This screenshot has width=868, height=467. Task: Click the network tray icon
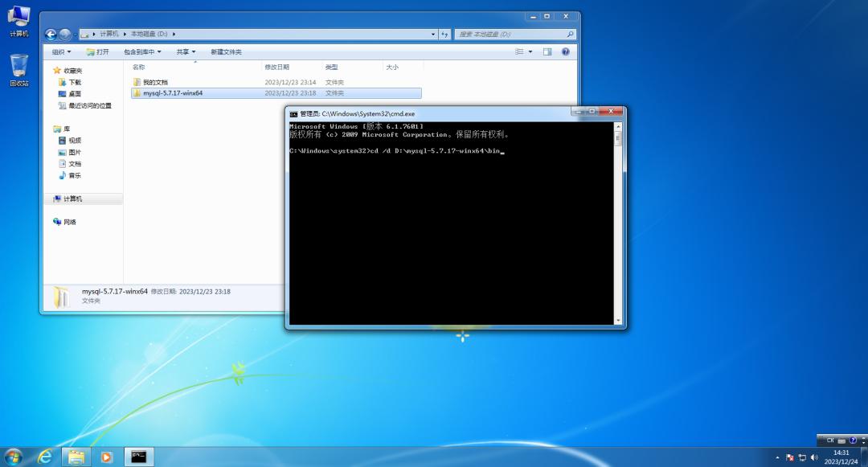(801, 457)
